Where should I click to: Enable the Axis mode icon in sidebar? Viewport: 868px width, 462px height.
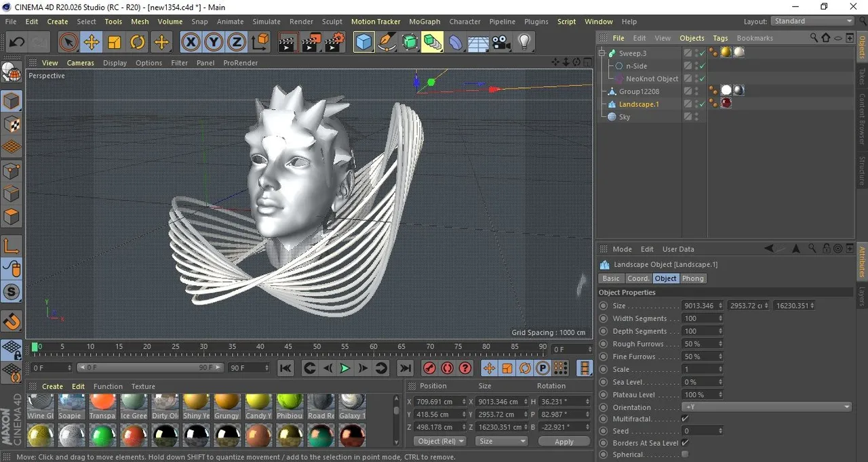click(x=12, y=246)
